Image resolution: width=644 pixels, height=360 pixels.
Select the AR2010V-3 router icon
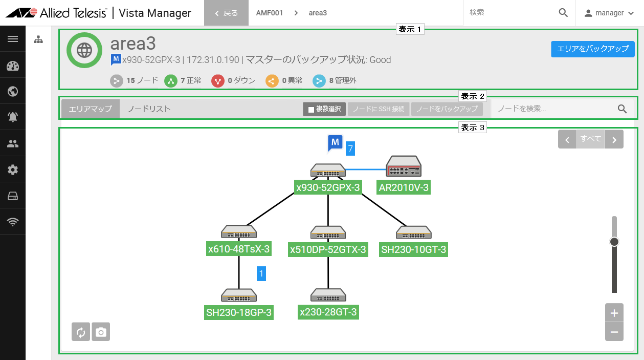pyautogui.click(x=404, y=166)
